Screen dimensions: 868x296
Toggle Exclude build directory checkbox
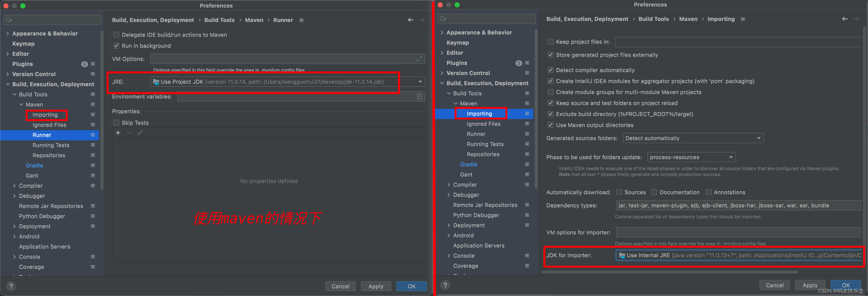tap(551, 114)
